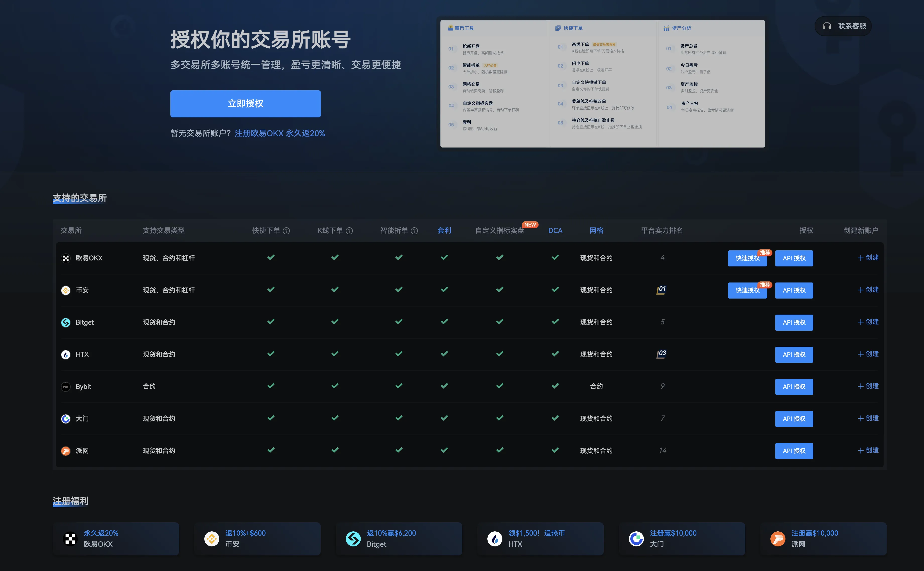The height and width of the screenshot is (571, 924).
Task: Click the 欧易OKX logo in exchange table
Action: (66, 258)
